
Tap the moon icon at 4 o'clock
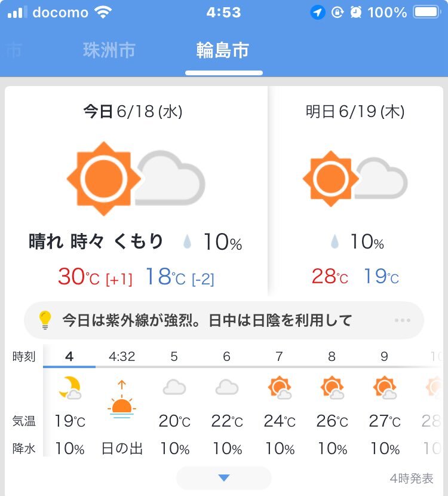click(x=70, y=387)
